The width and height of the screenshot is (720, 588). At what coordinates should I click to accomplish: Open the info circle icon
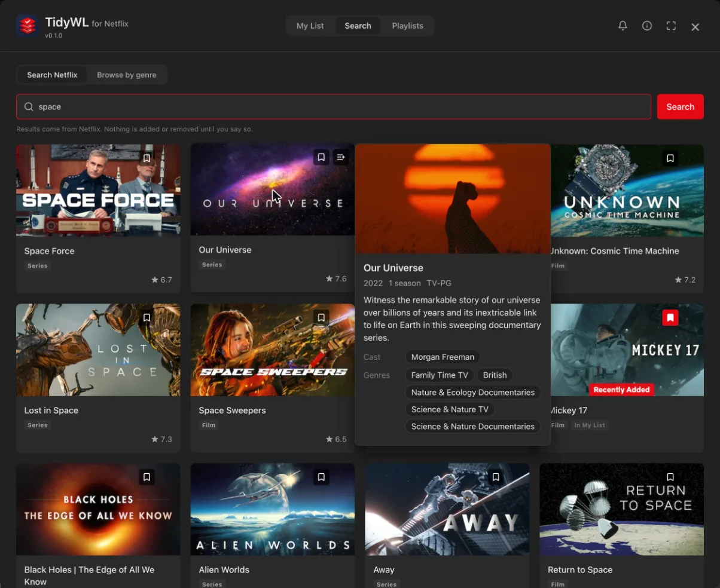[x=647, y=26]
